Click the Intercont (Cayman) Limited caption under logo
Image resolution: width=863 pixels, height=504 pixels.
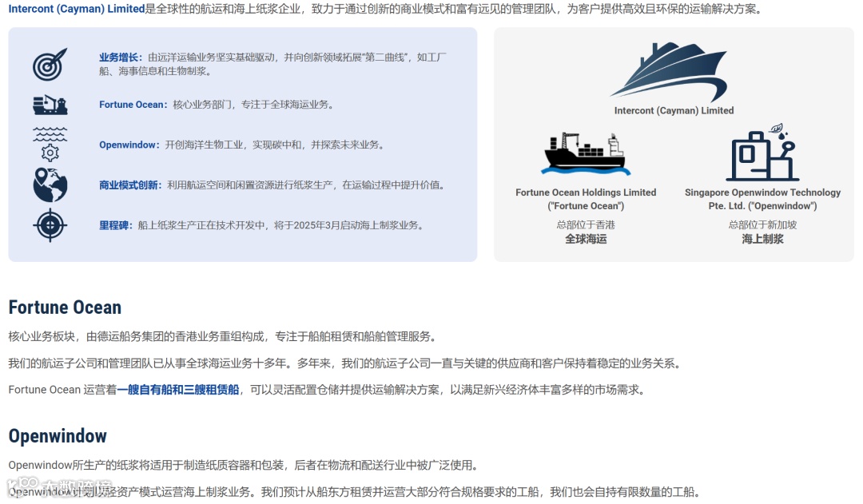pos(674,110)
